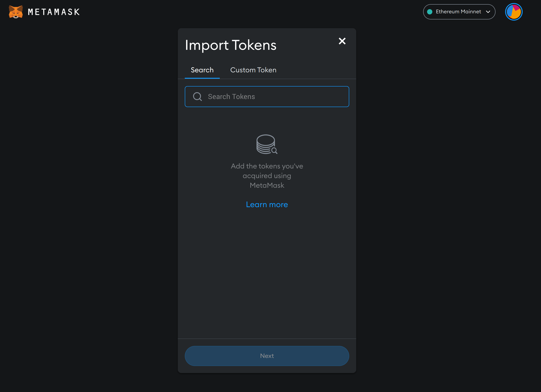The height and width of the screenshot is (392, 541).
Task: Click the search glass on the token graphic
Action: 274,150
